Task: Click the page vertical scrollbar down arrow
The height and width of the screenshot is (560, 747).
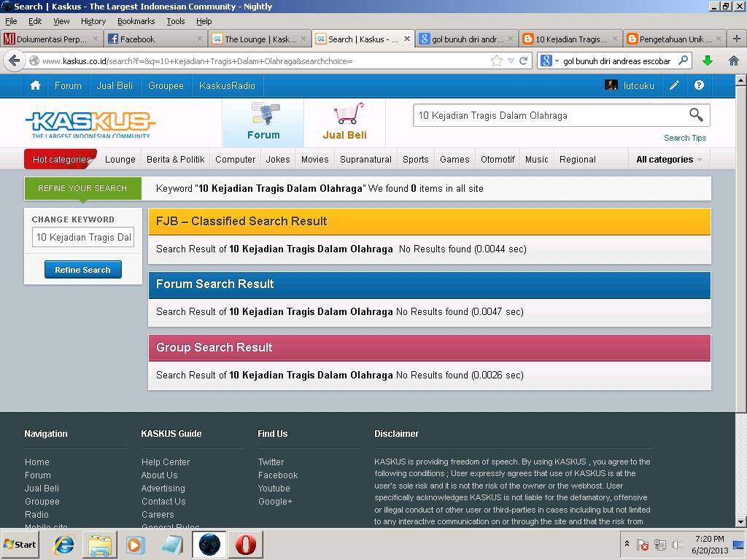Action: click(740, 522)
